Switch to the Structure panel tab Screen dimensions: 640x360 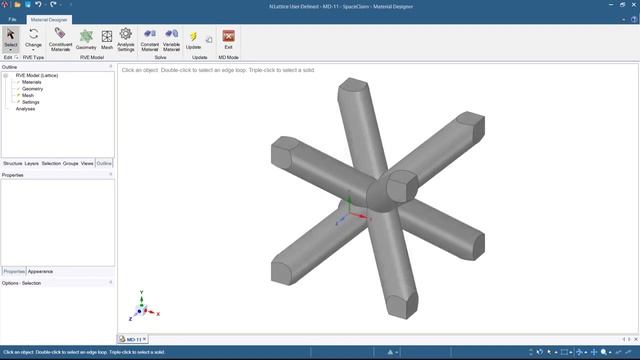(x=13, y=163)
